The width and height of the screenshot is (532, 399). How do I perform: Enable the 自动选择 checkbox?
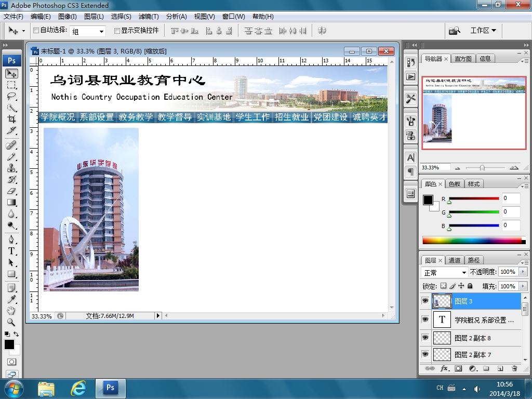pos(36,31)
